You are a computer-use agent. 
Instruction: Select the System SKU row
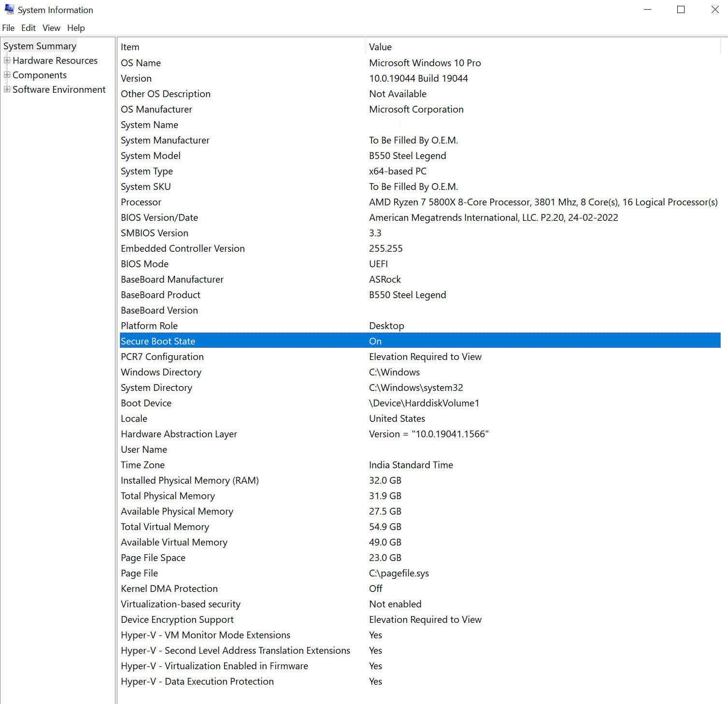point(420,187)
